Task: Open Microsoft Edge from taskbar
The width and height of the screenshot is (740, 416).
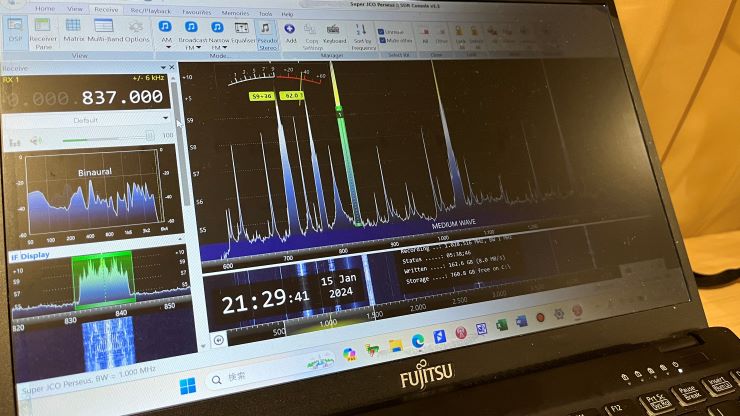Action: tap(418, 341)
